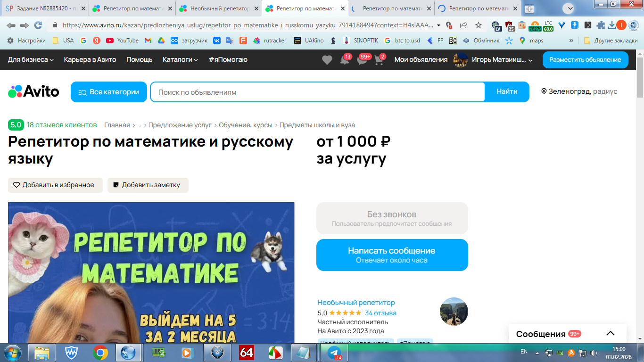The image size is (644, 362).
Task: Open Telegram from the taskbar
Action: (x=335, y=352)
